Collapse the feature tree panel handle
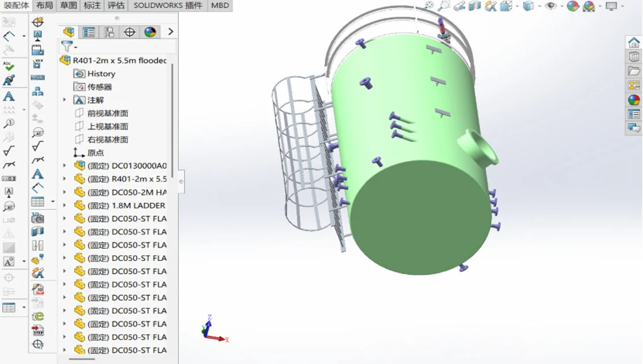 click(181, 181)
